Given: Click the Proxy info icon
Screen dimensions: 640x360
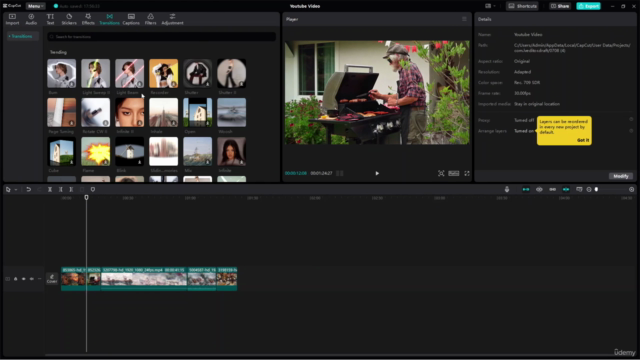Looking at the screenshot, I should pyautogui.click(x=631, y=120).
